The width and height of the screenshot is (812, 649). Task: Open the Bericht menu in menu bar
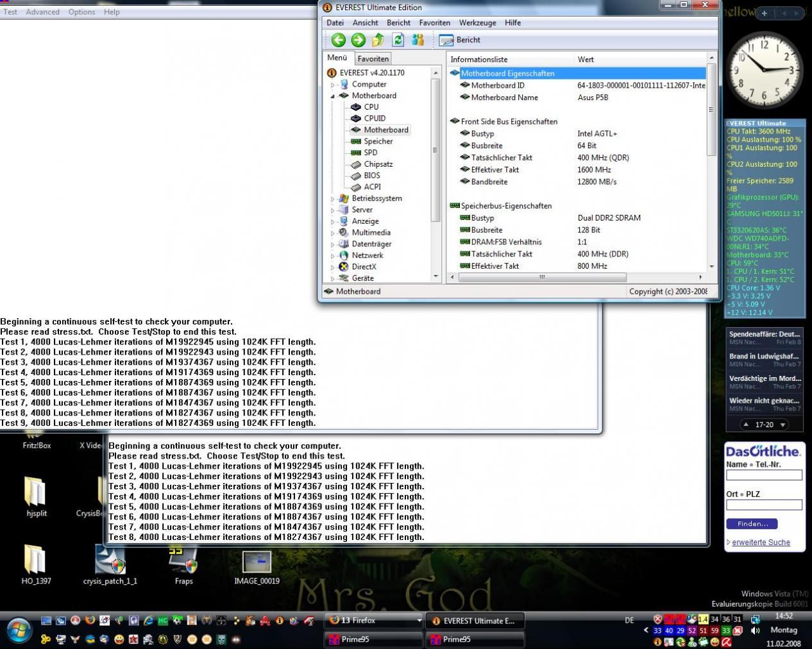pyautogui.click(x=398, y=22)
